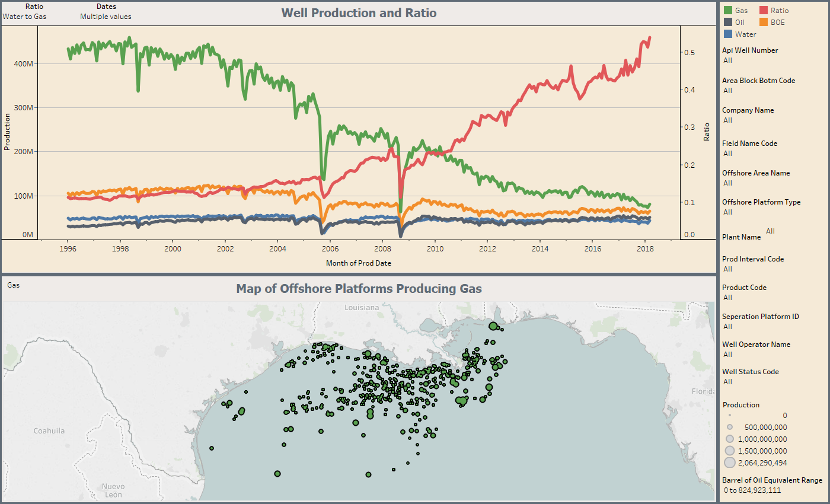This screenshot has width=830, height=504.
Task: Click the Map of Offshore Platforms Producing Gas title
Action: pyautogui.click(x=359, y=288)
